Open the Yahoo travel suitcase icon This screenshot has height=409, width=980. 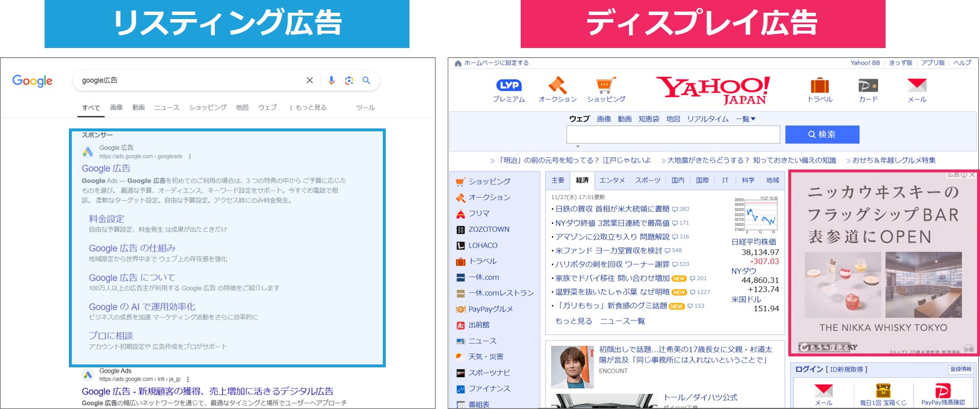pos(820,86)
